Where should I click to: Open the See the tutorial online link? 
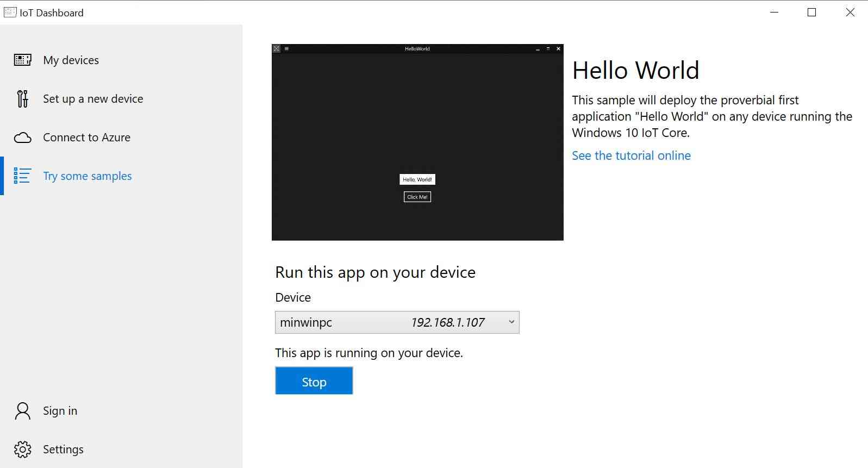pyautogui.click(x=631, y=155)
